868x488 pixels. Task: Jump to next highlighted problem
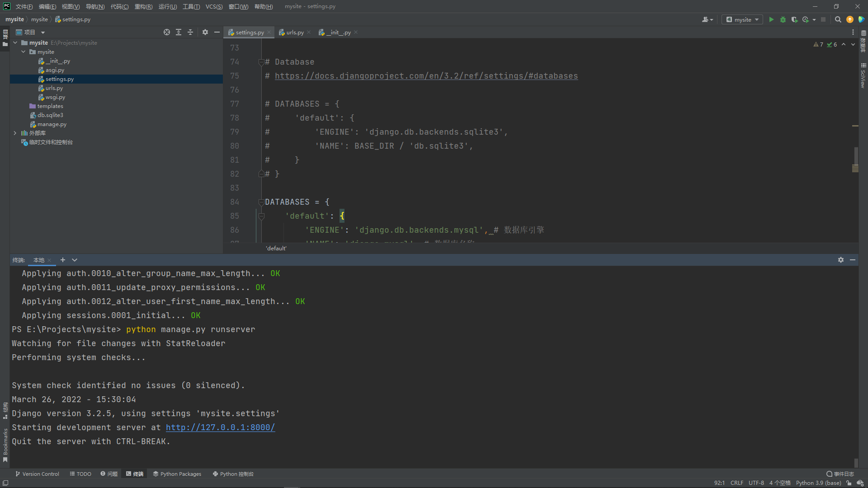pos(853,44)
